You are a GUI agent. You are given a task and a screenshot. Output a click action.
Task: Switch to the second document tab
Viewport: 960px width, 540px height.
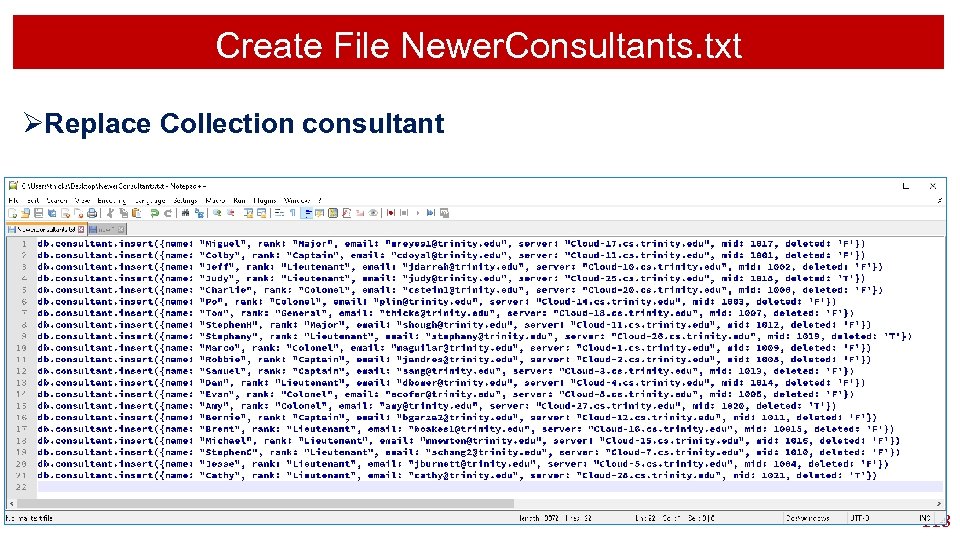pos(107,230)
